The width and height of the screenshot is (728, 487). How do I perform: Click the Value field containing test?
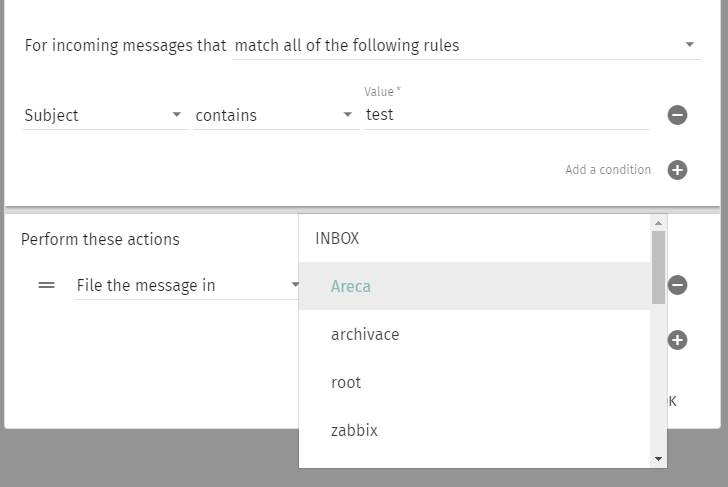point(506,115)
